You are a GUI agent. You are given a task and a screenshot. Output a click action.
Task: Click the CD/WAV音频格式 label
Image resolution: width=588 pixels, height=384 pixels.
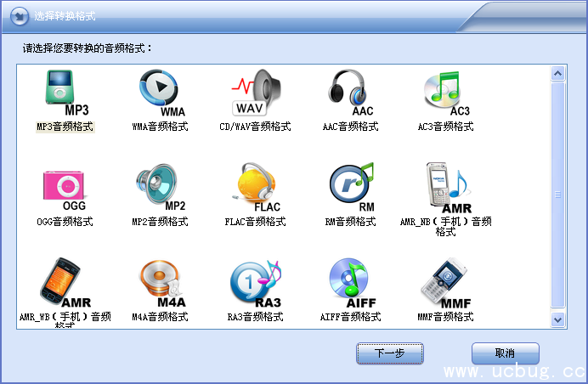tap(256, 127)
